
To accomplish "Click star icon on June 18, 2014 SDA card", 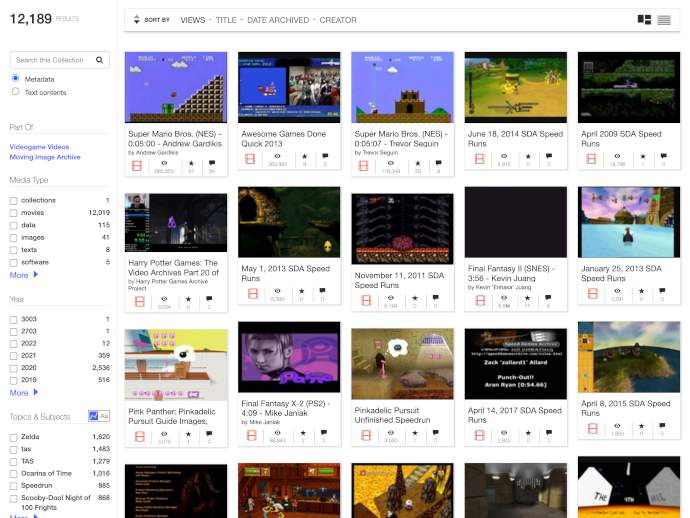I will (528, 156).
